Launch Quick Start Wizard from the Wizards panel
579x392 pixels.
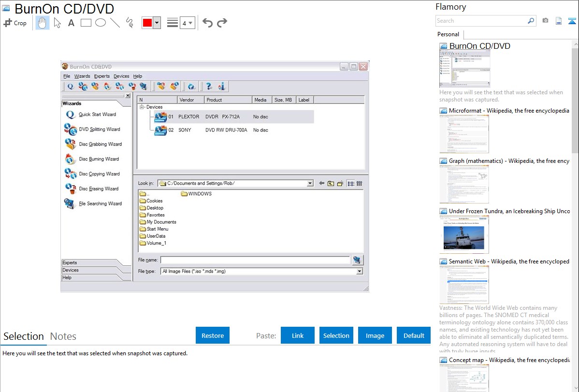coord(90,115)
